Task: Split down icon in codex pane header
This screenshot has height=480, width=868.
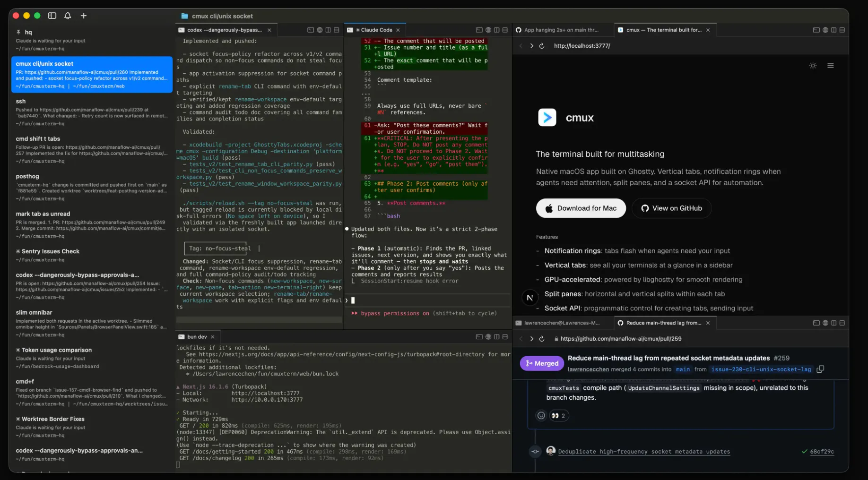Action: click(x=337, y=30)
